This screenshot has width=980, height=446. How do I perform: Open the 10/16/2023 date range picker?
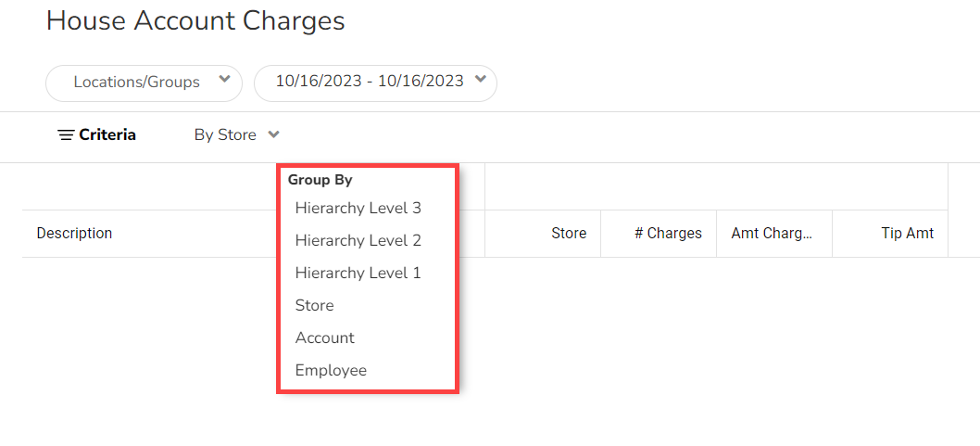click(x=370, y=82)
